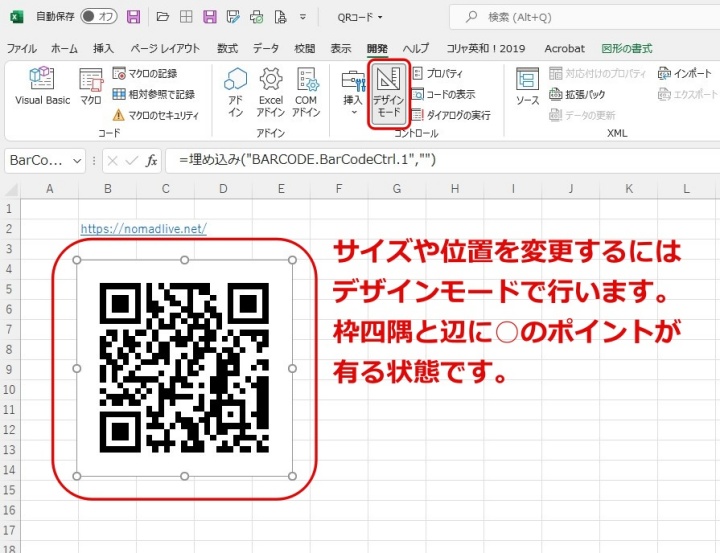Click the Select All corner triangle
Image resolution: width=720 pixels, height=553 pixels.
pos(10,189)
